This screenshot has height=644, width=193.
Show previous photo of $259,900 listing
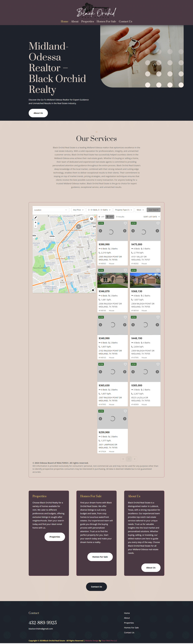click(x=101, y=419)
